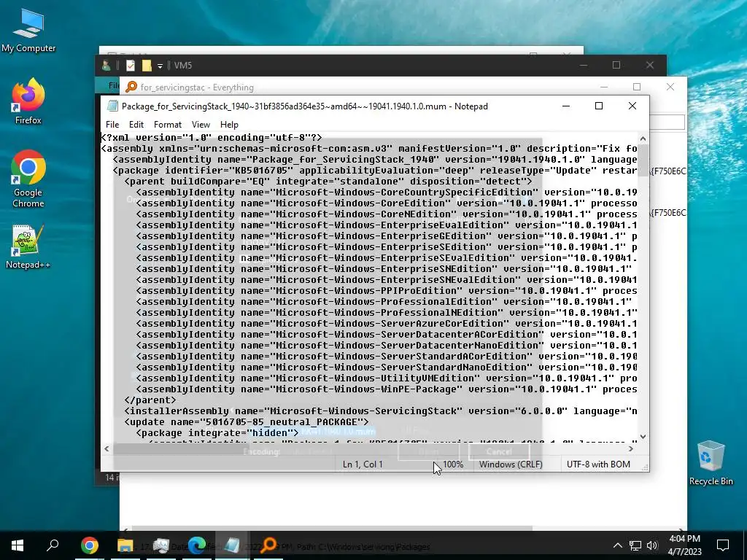Click the installerAssembly ServicingStack line
Viewport: 747px width, 560px height.
pos(381,411)
